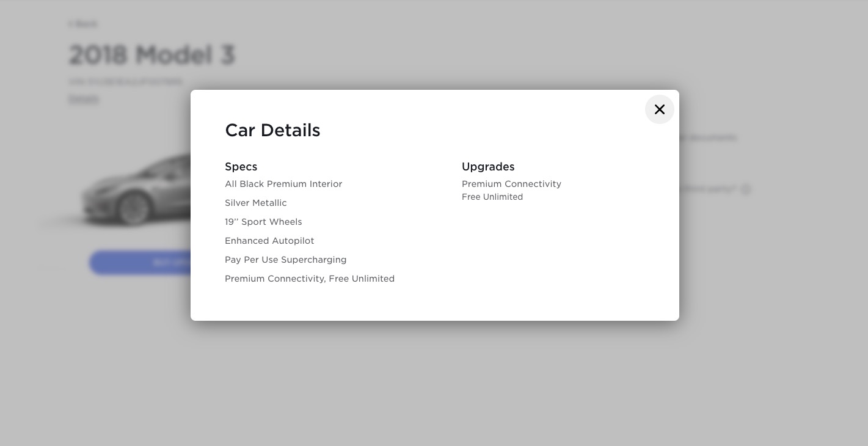Click the info icon beside third party
868x446 pixels.
click(745, 189)
